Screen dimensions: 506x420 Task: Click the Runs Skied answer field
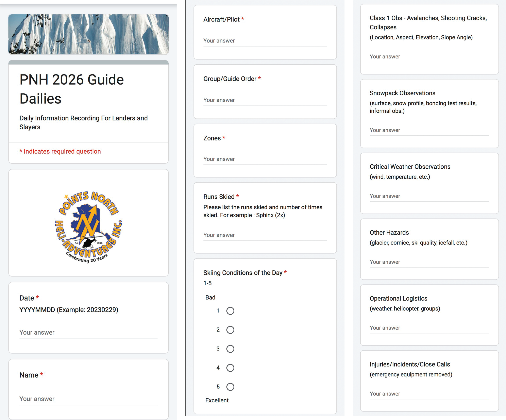[x=265, y=235]
